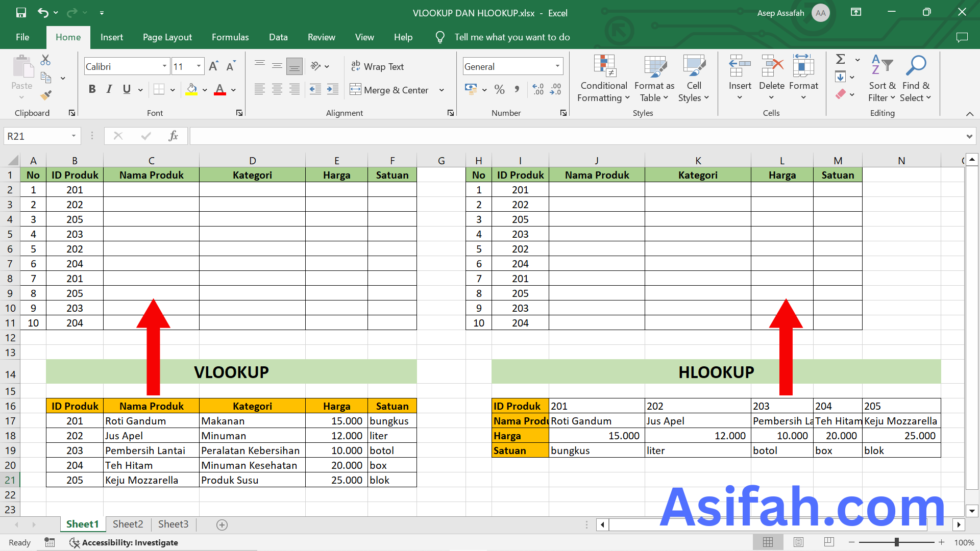Open the font name Calibri dropdown
980x551 pixels.
click(x=164, y=66)
